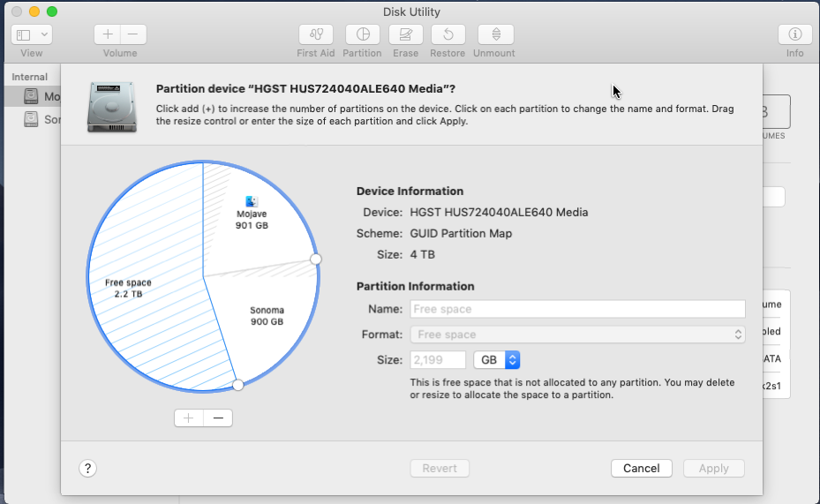
Task: Click the Apply button
Action: point(714,469)
